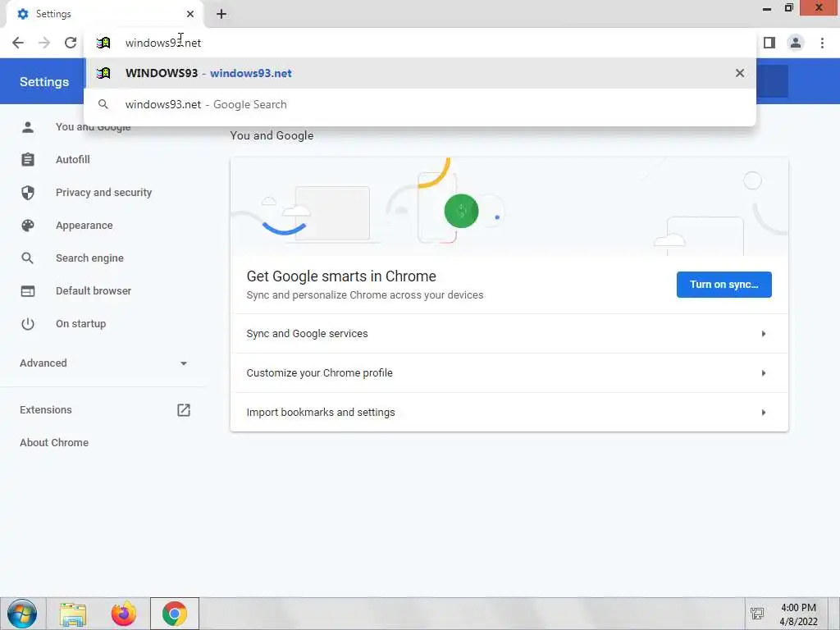Click the Customize your Chrome profile arrow
The height and width of the screenshot is (630, 840).
point(764,373)
